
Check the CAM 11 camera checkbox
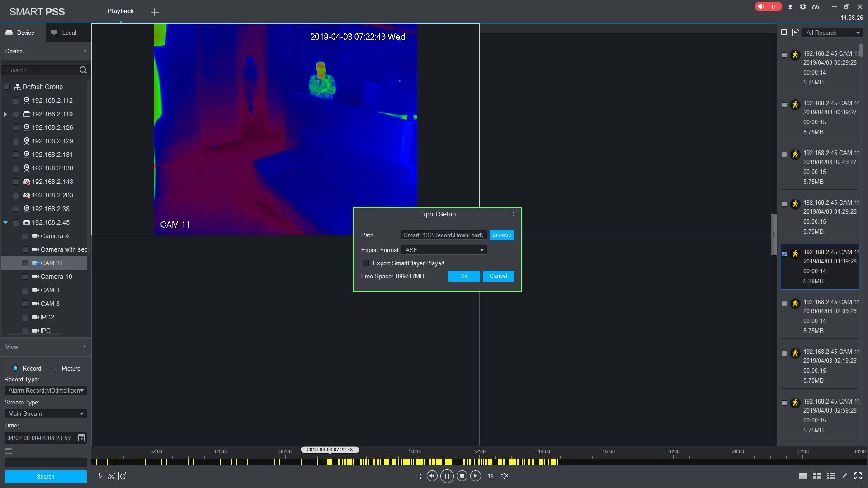tap(25, 263)
